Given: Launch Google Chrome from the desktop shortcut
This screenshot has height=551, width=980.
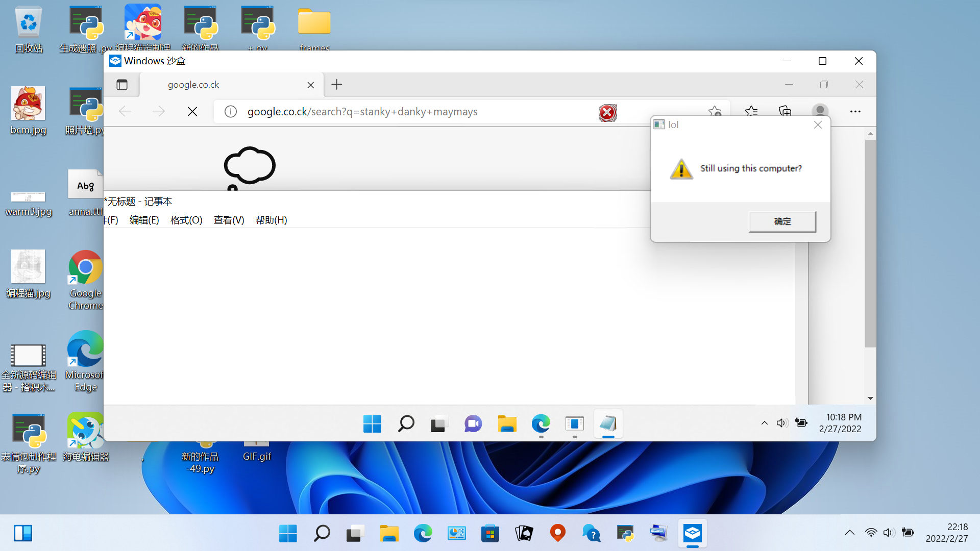Looking at the screenshot, I should (x=85, y=280).
